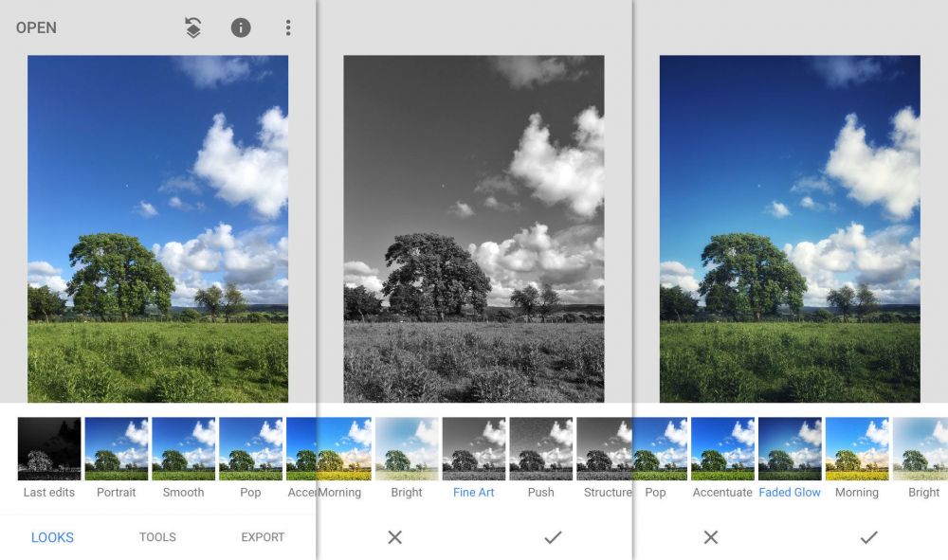Apply the Pop look
This screenshot has width=948, height=560.
[x=249, y=453]
